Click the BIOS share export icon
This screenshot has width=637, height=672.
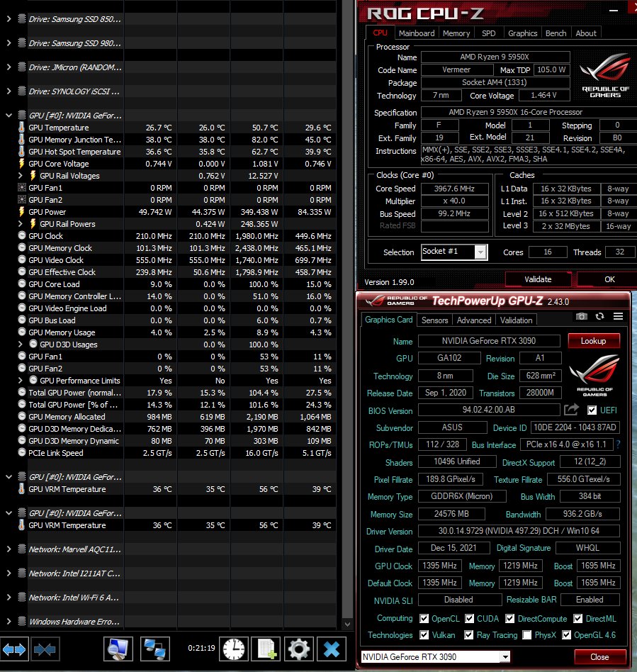coord(571,410)
